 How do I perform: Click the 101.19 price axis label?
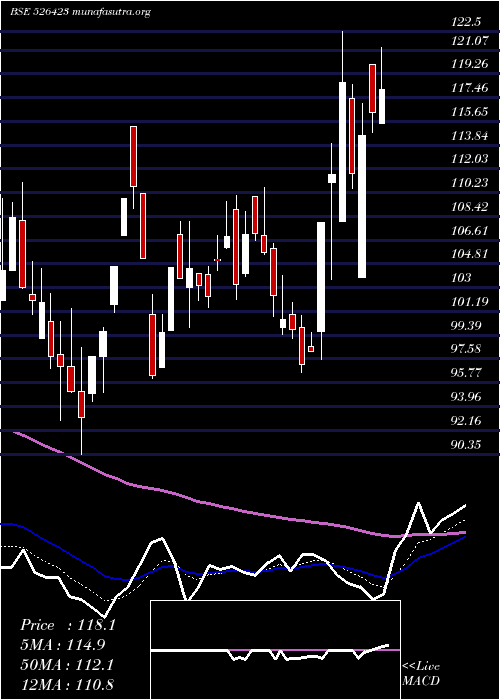pos(469,302)
